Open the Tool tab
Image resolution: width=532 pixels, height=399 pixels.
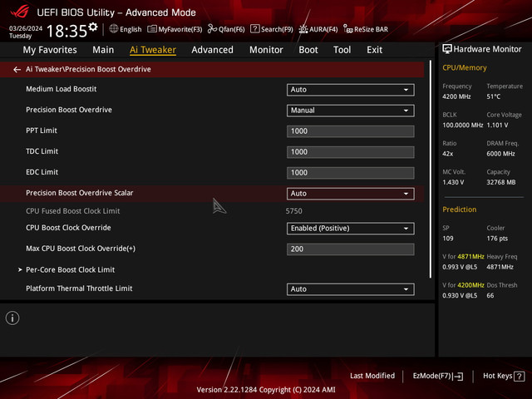pos(342,50)
